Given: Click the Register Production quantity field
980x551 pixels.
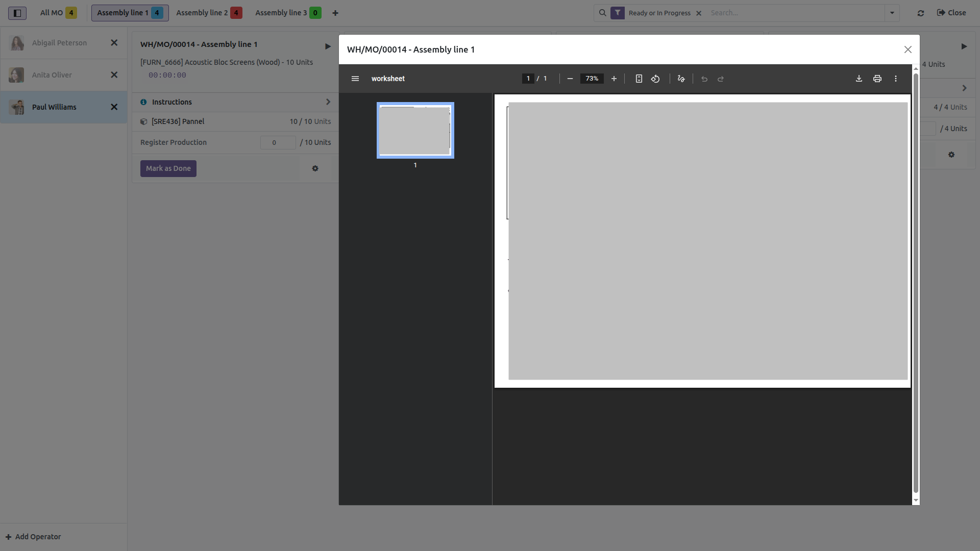Looking at the screenshot, I should [278, 142].
